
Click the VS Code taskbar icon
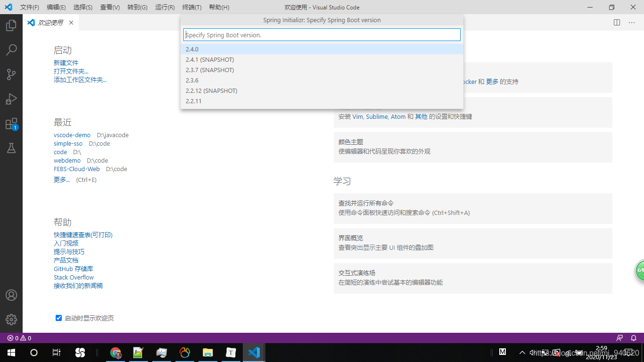point(254,353)
